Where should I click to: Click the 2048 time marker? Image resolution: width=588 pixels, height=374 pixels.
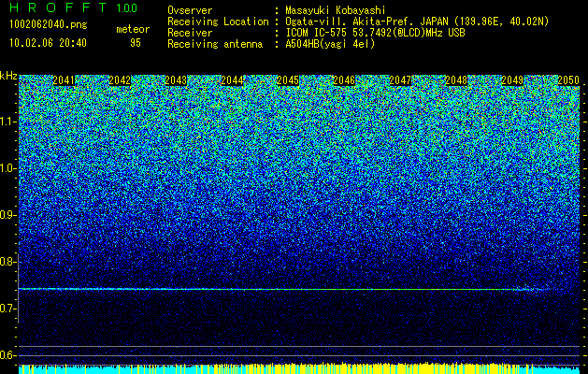(456, 80)
